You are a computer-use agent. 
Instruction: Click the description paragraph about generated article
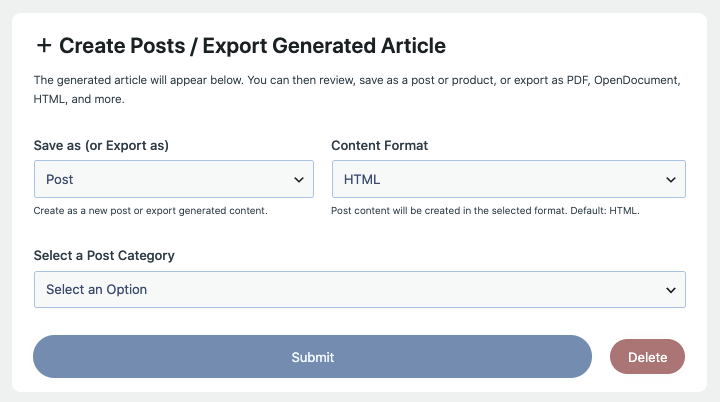click(x=357, y=90)
